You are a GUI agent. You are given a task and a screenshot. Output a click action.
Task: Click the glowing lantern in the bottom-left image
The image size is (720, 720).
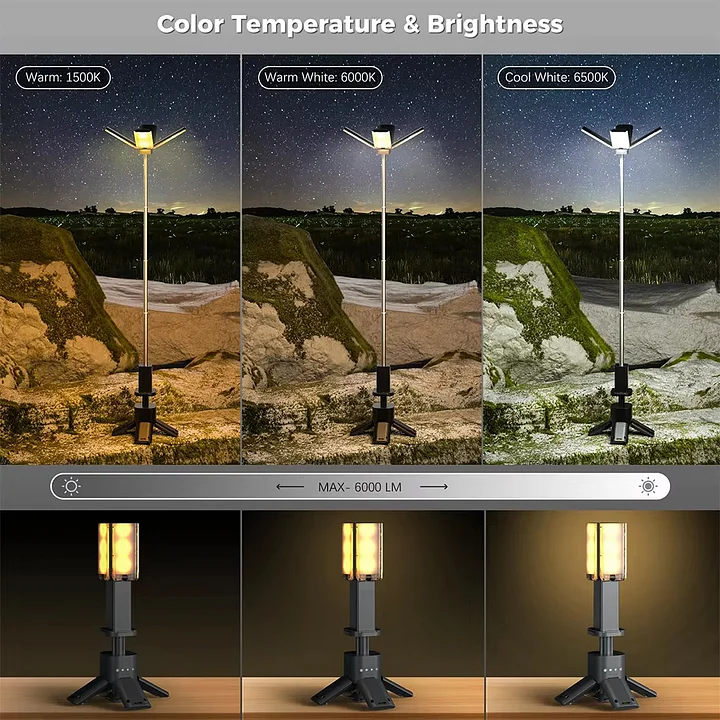click(x=119, y=551)
